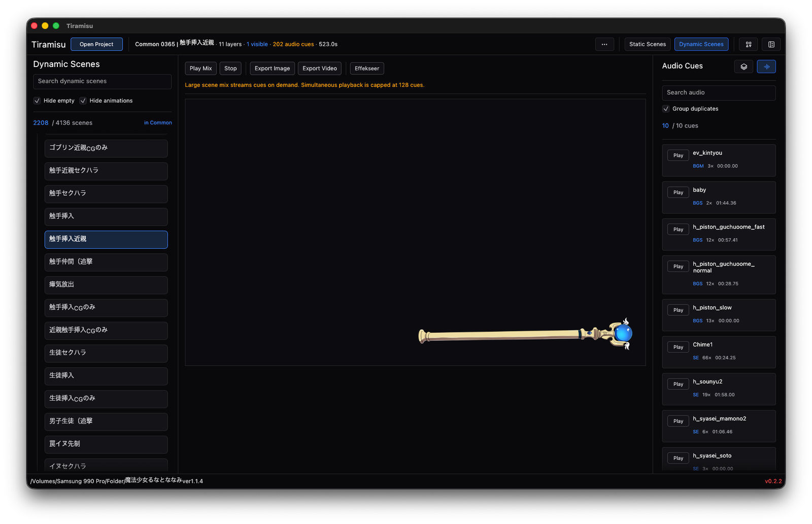Focus the Search dynamic scenes field
Image resolution: width=812 pixels, height=524 pixels.
click(103, 81)
